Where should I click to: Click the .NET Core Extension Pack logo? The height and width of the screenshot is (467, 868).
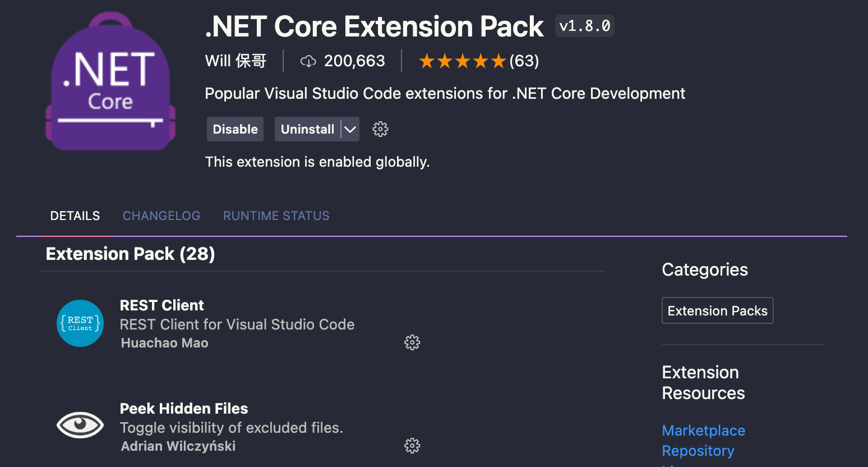110,79
